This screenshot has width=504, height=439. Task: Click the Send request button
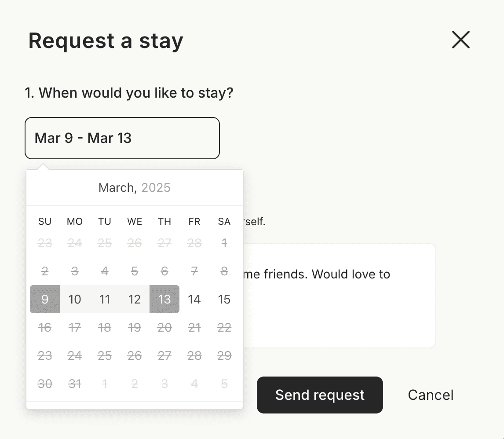(320, 395)
